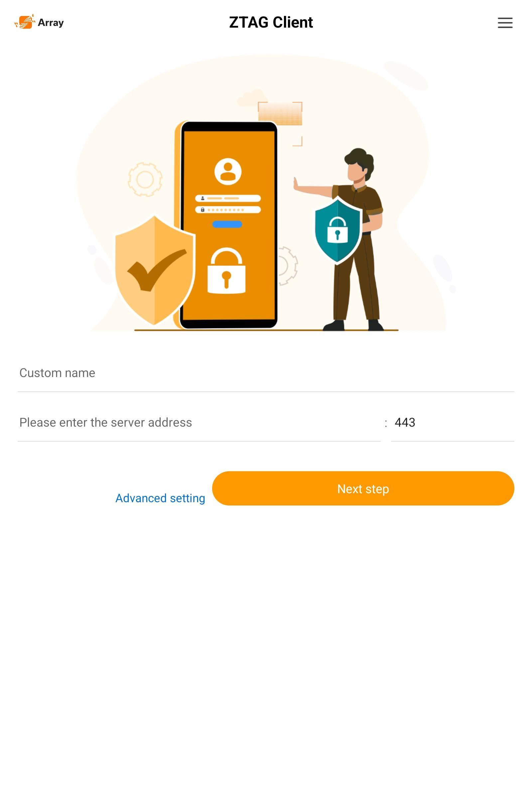This screenshot has height=801, width=532.
Task: Click the teal padlock shield
Action: tap(337, 231)
